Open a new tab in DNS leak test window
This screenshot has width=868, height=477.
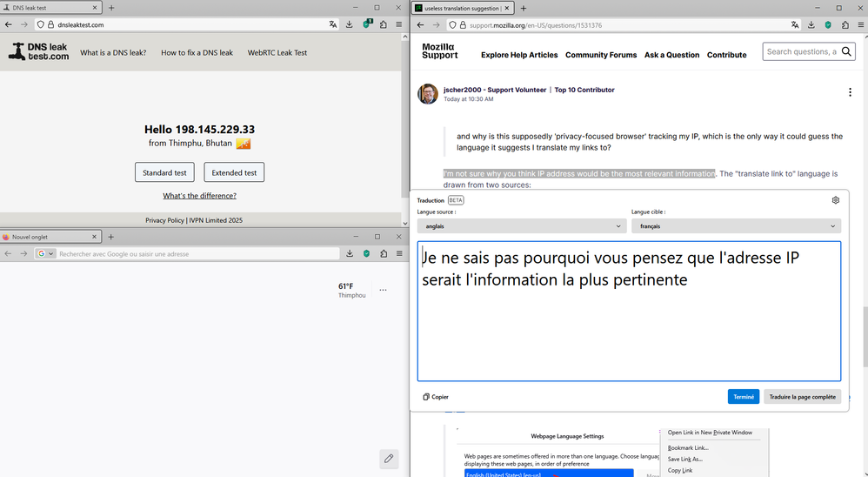coord(111,8)
